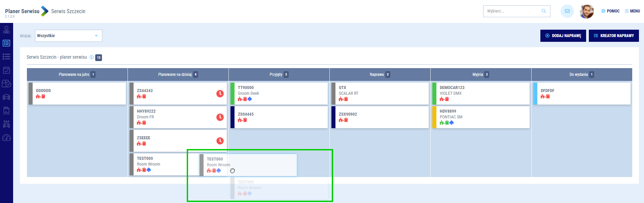644x203 pixels.
Task: Click the calendar check icon in sidebar
Action: [x=6, y=70]
